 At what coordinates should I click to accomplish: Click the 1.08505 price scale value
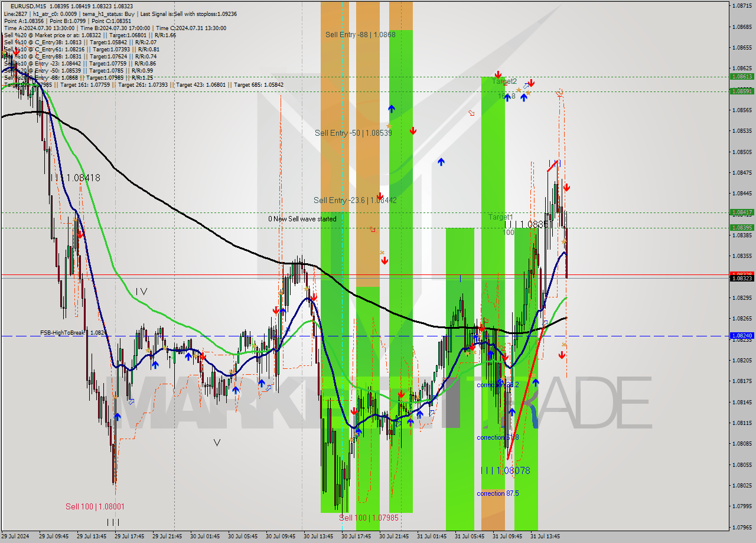coord(742,152)
